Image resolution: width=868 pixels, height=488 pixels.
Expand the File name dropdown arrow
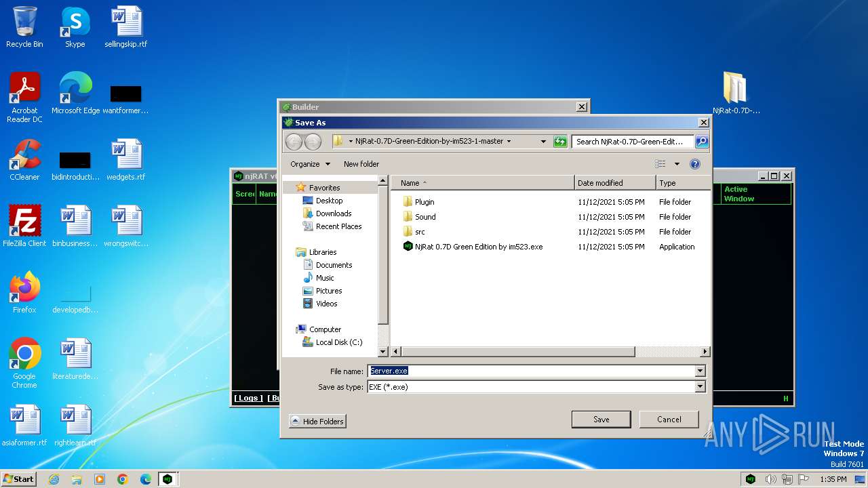pyautogui.click(x=700, y=371)
